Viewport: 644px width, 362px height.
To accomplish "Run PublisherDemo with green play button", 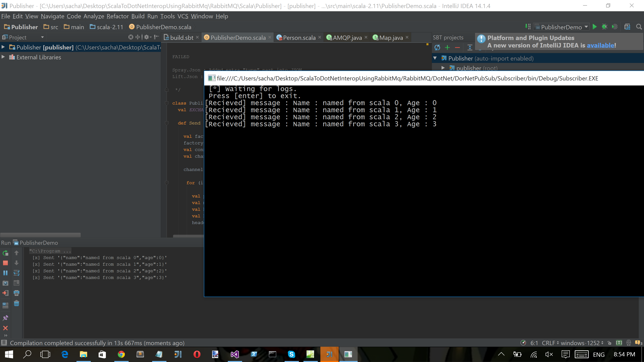I will click(595, 27).
